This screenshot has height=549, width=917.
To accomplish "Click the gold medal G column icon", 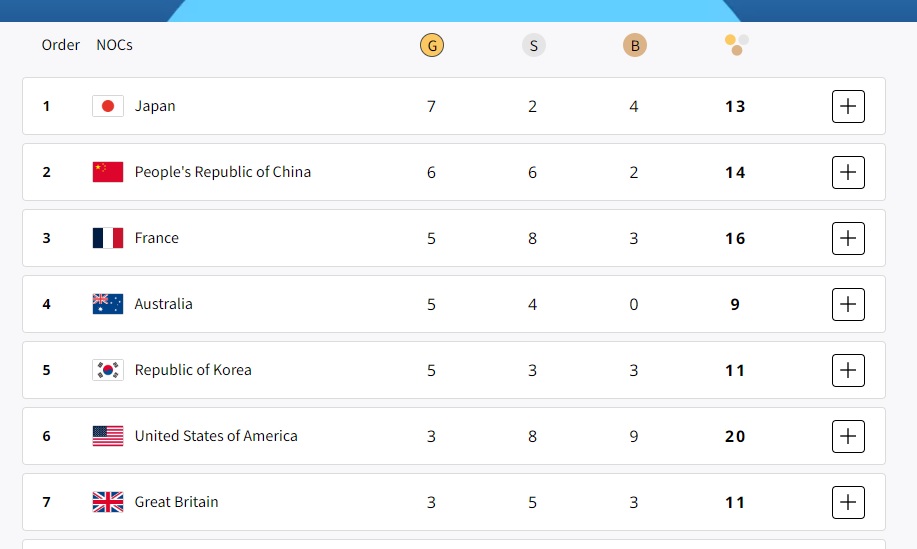I will (432, 45).
